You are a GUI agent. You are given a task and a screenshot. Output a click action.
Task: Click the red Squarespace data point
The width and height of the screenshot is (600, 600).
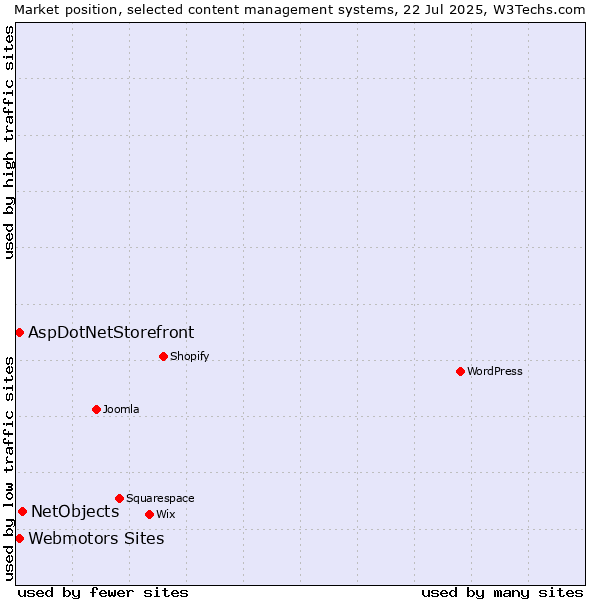pos(119,498)
